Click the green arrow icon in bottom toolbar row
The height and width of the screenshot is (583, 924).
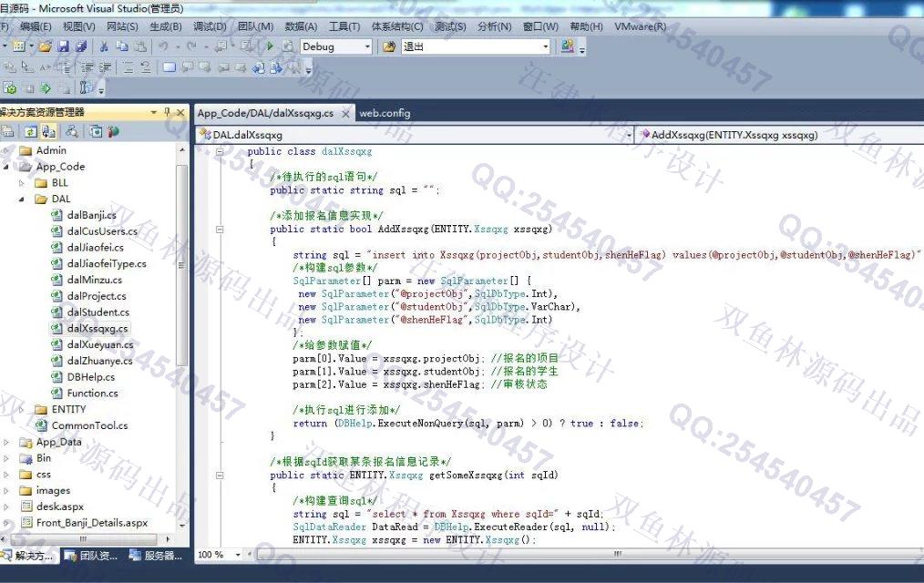point(46,88)
